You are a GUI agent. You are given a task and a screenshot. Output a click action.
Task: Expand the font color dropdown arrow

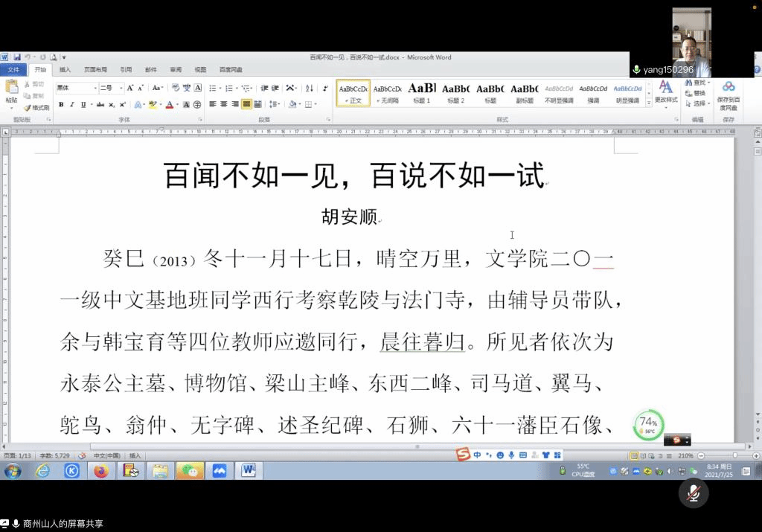[x=177, y=105]
